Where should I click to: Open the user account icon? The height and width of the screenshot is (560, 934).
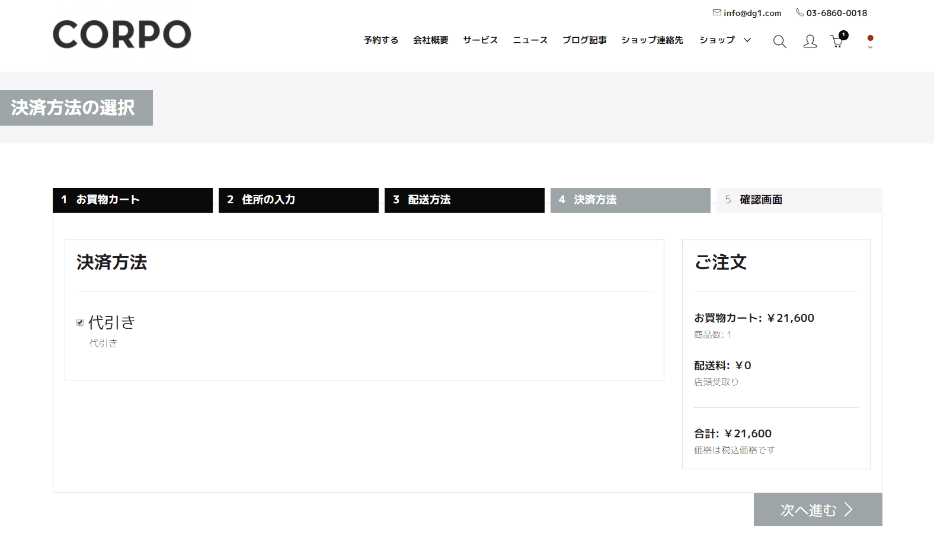click(x=810, y=41)
